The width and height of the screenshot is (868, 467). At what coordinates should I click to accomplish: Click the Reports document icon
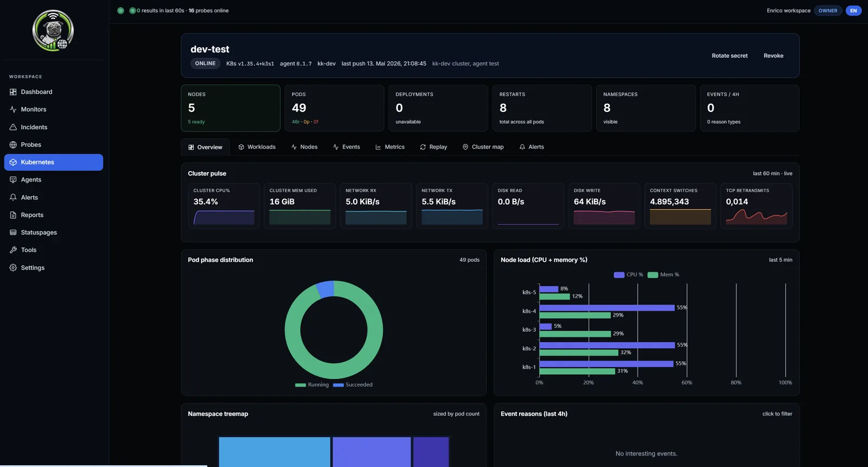pos(13,215)
